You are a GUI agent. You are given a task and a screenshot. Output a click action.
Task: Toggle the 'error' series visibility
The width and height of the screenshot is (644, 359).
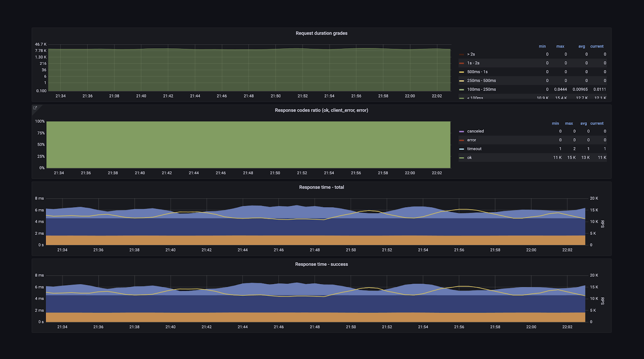click(x=472, y=140)
